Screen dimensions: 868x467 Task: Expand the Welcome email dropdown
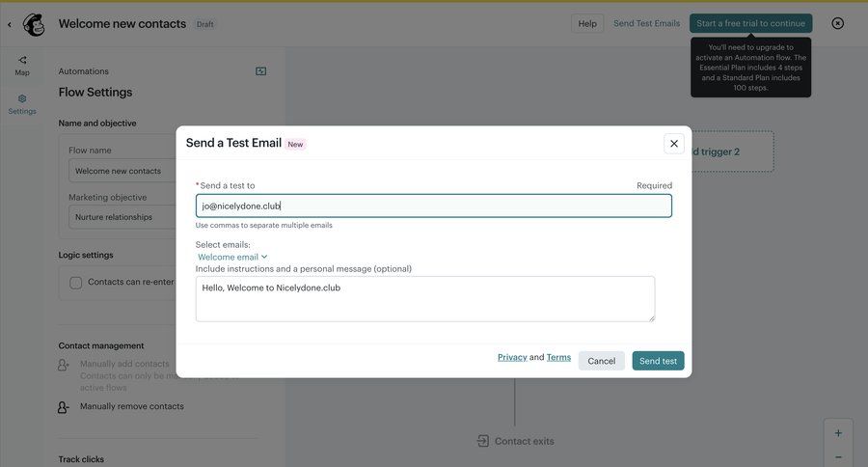[232, 257]
